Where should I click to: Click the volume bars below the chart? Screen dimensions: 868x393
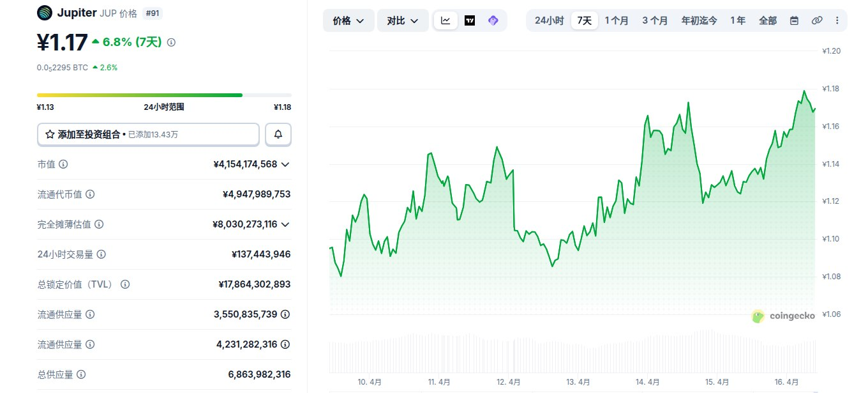(x=572, y=351)
